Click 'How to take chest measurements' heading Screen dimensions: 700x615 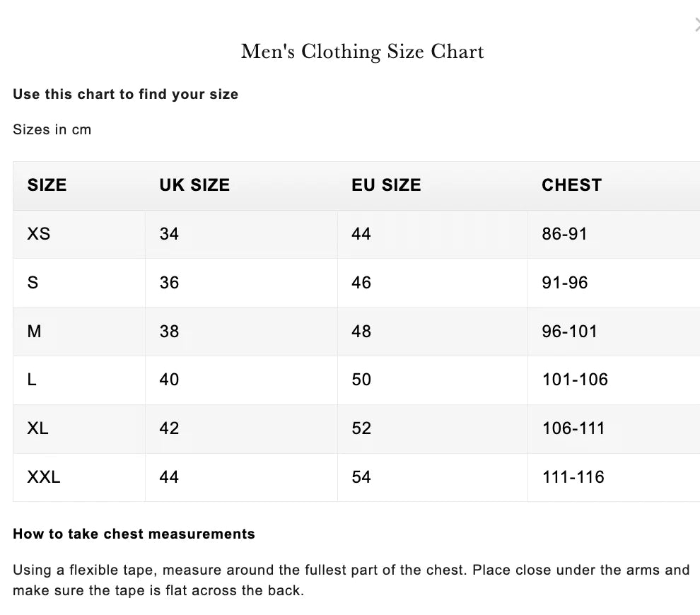[x=134, y=534]
